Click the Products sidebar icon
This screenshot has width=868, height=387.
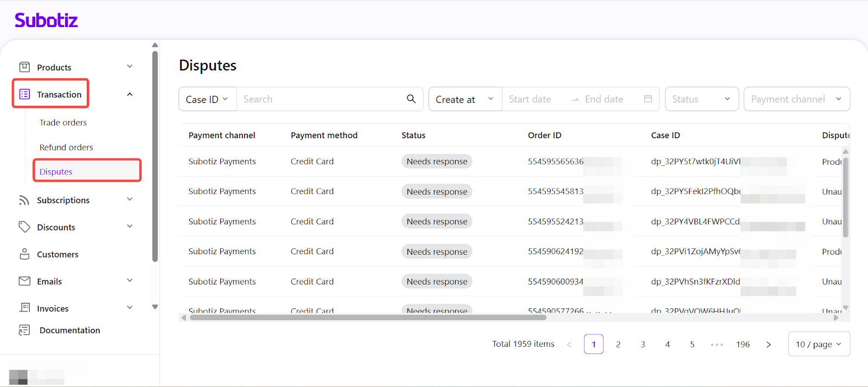(24, 67)
